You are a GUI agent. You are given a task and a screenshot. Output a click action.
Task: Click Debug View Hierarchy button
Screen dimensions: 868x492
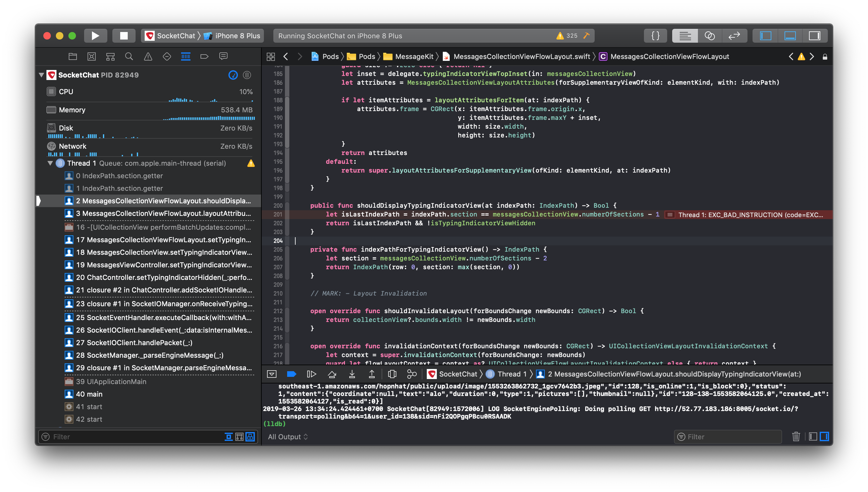[x=392, y=374]
